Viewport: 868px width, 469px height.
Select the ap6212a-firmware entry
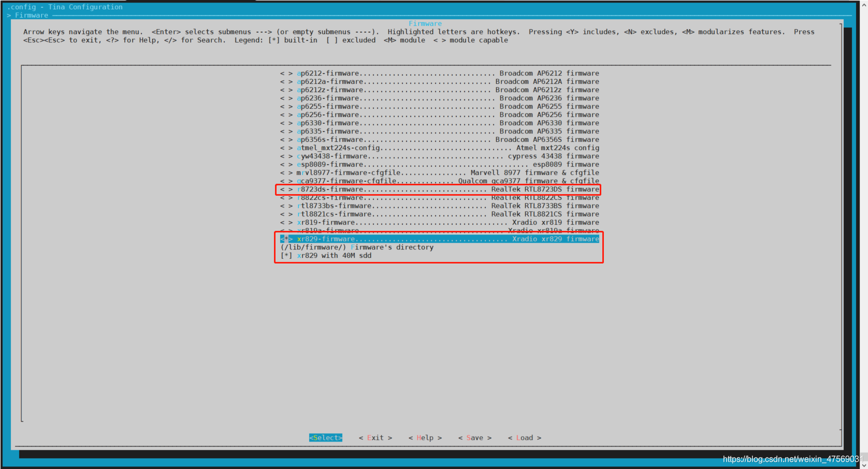tap(440, 82)
